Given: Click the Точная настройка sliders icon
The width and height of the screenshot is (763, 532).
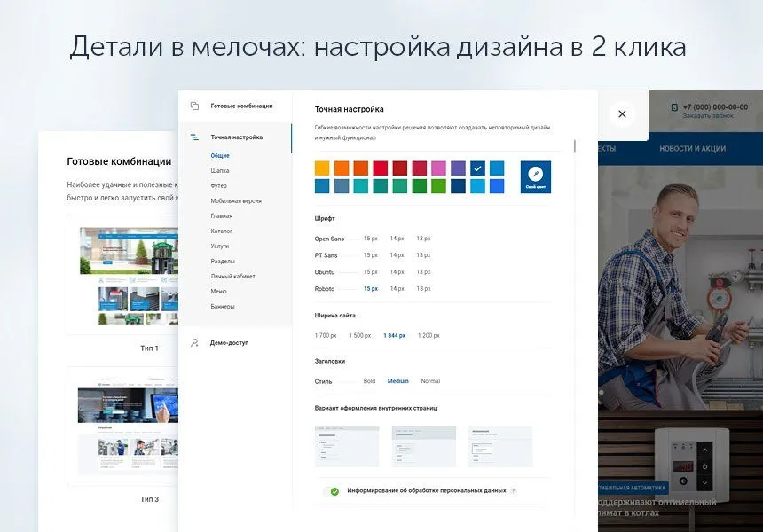Looking at the screenshot, I should (x=194, y=137).
